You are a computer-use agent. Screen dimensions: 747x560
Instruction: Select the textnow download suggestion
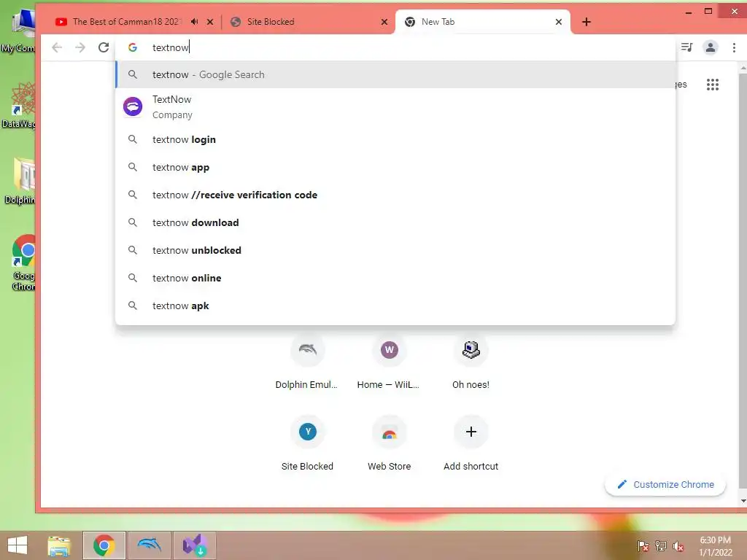click(395, 222)
